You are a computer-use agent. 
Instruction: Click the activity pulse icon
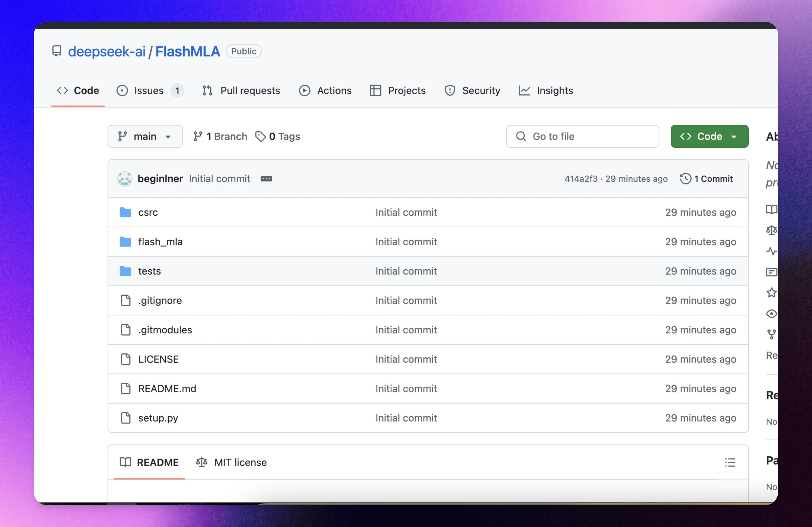pyautogui.click(x=771, y=251)
